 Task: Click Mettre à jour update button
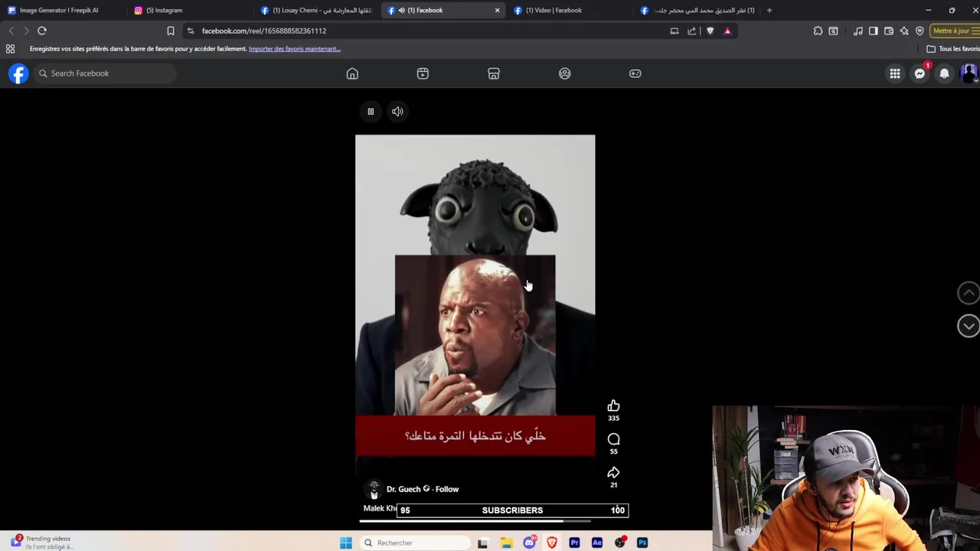955,31
